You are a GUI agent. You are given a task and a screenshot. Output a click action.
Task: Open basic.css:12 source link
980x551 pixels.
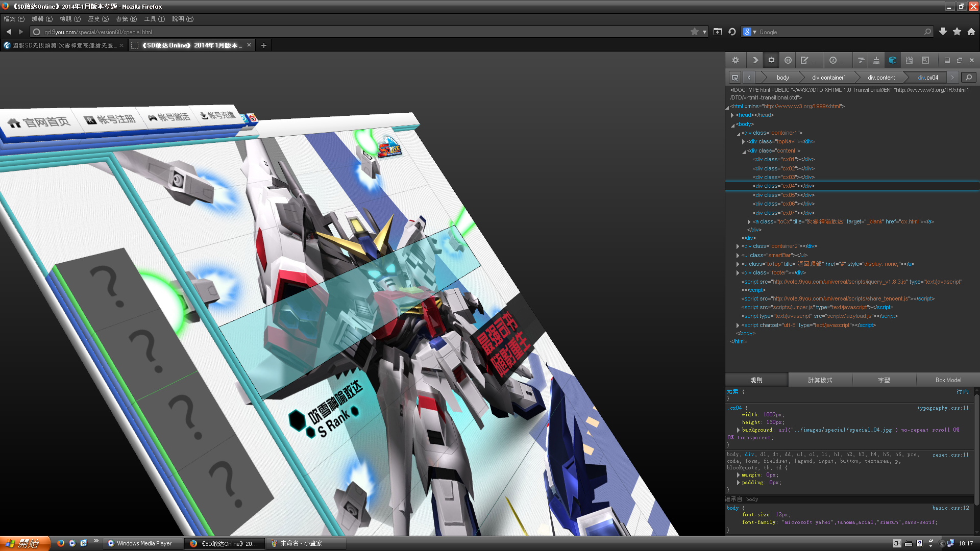click(x=950, y=508)
